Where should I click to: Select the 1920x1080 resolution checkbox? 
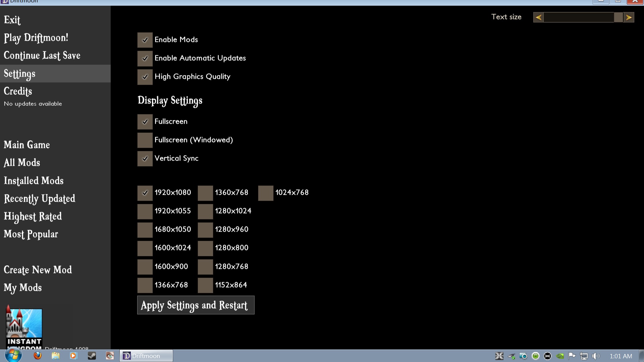(145, 193)
